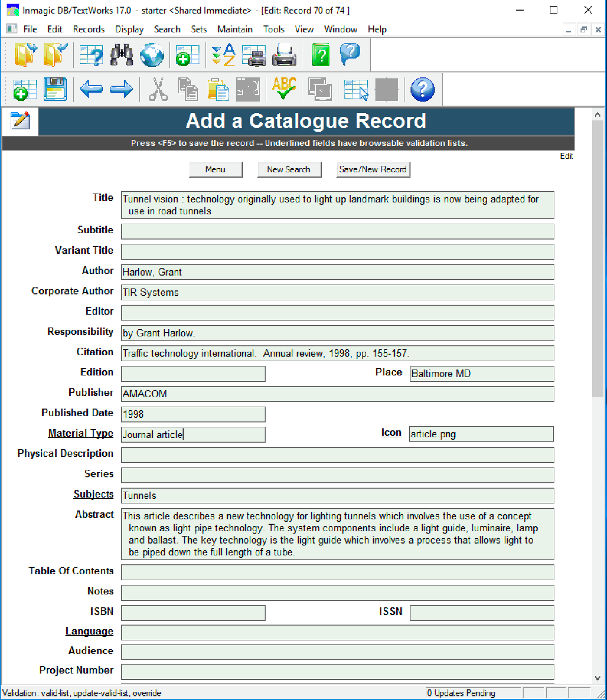
Task: Browse the Material Type validation list link
Action: (81, 433)
